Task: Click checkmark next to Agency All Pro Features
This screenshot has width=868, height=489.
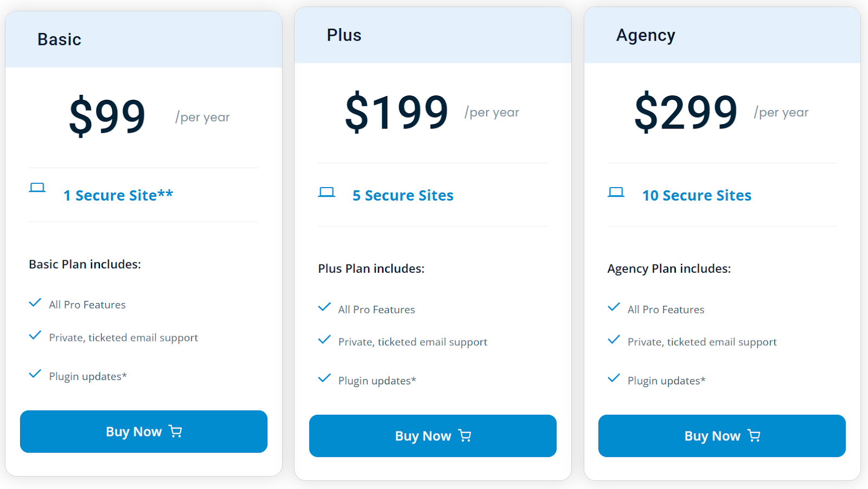Action: click(614, 307)
